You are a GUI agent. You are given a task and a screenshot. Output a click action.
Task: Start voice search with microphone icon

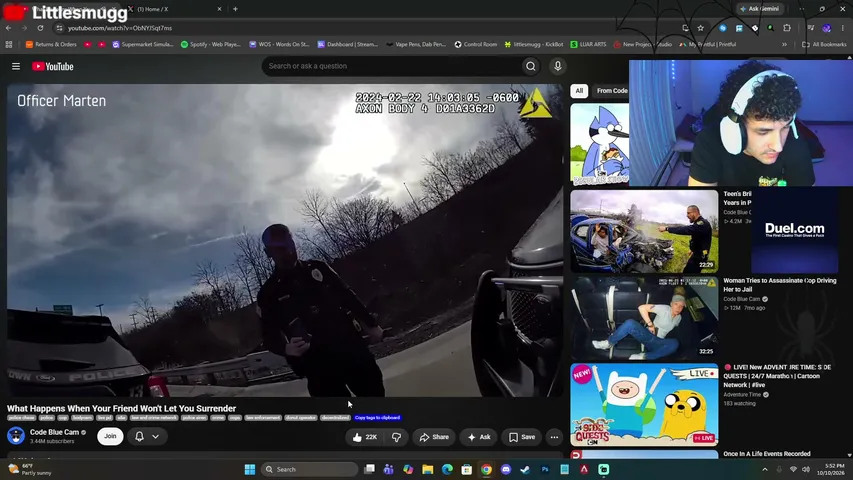tap(558, 66)
